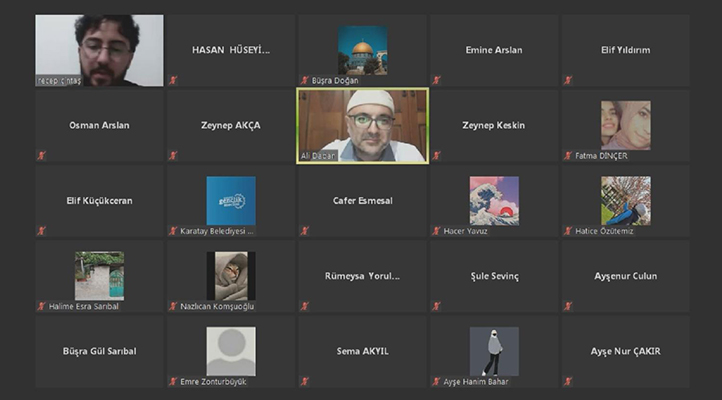Click muted mic icon on Cafer Esmesal tile
722x400 pixels.
pos(305,231)
